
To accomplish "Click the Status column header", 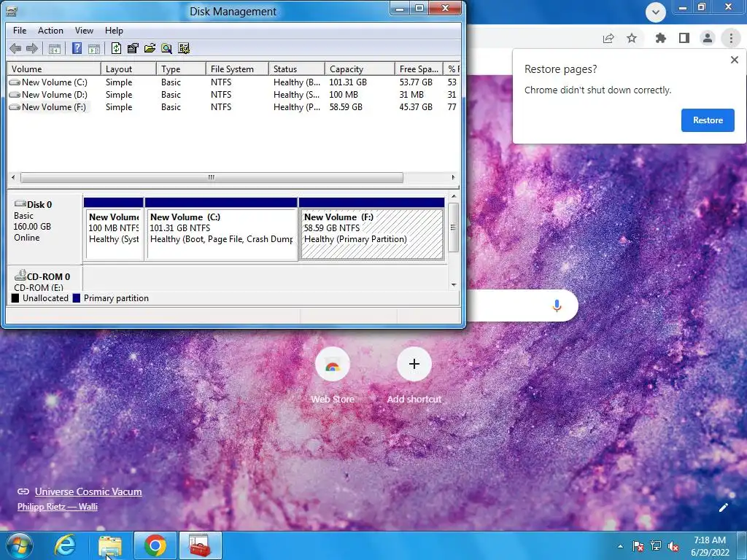I will coord(297,69).
